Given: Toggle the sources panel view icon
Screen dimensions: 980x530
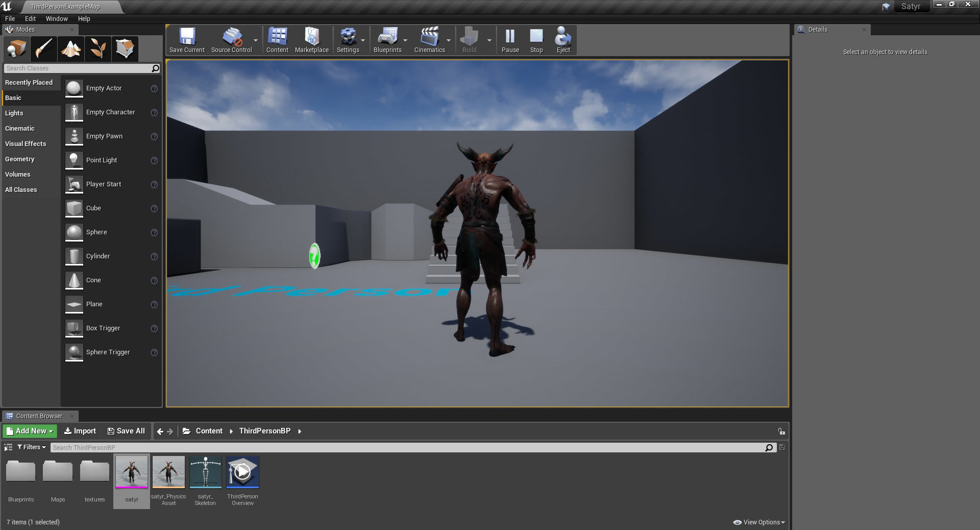Looking at the screenshot, I should point(8,447).
